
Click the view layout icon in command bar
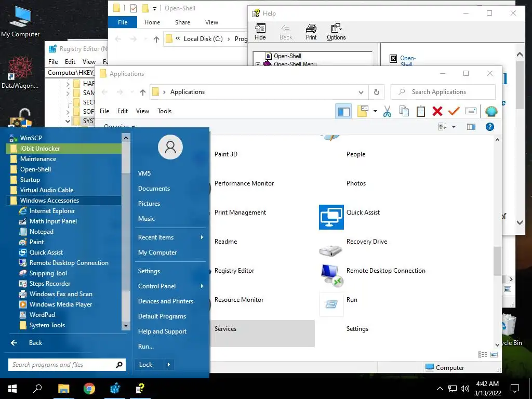[x=443, y=127]
